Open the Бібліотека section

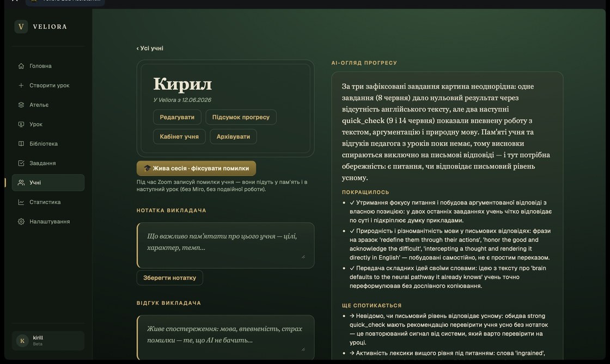click(48, 144)
